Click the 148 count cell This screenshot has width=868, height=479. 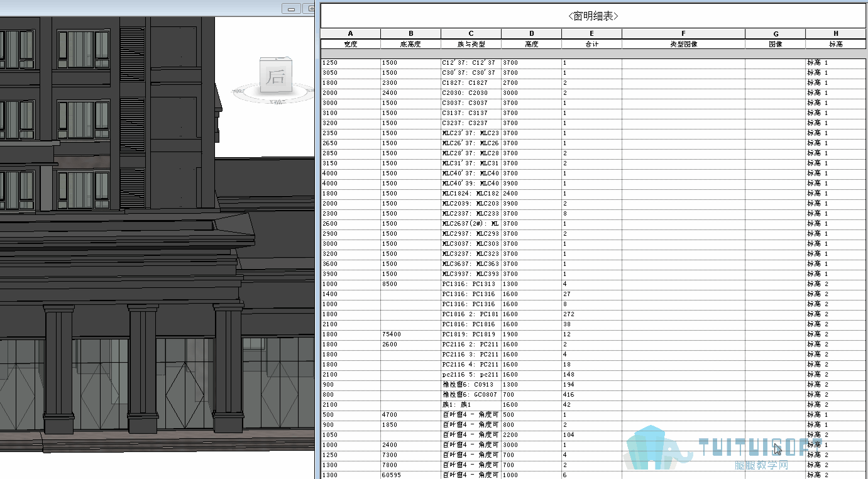pos(591,375)
